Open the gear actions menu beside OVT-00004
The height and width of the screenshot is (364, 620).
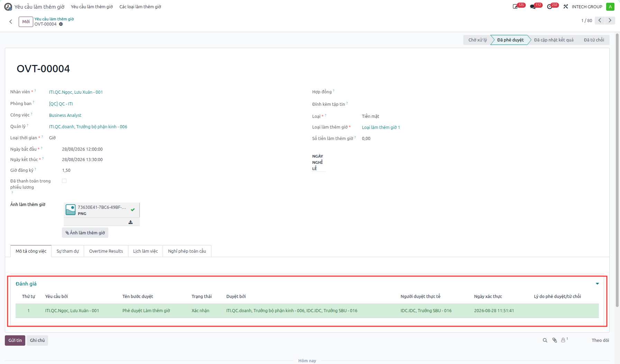[61, 24]
